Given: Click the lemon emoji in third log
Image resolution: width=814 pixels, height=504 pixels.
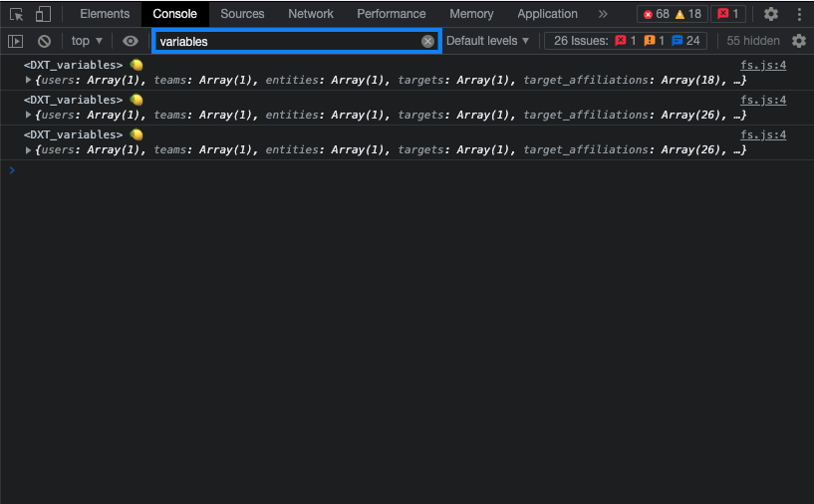Looking at the screenshot, I should click(136, 134).
